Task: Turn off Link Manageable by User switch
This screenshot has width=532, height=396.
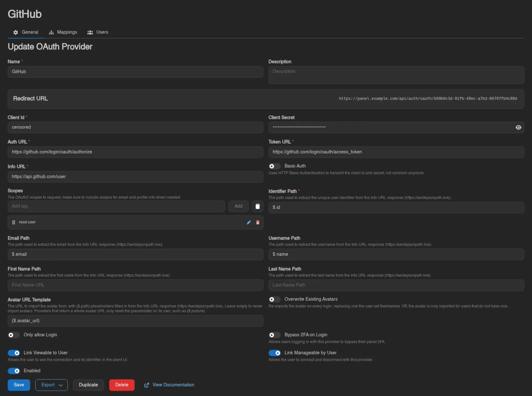Action: click(274, 353)
